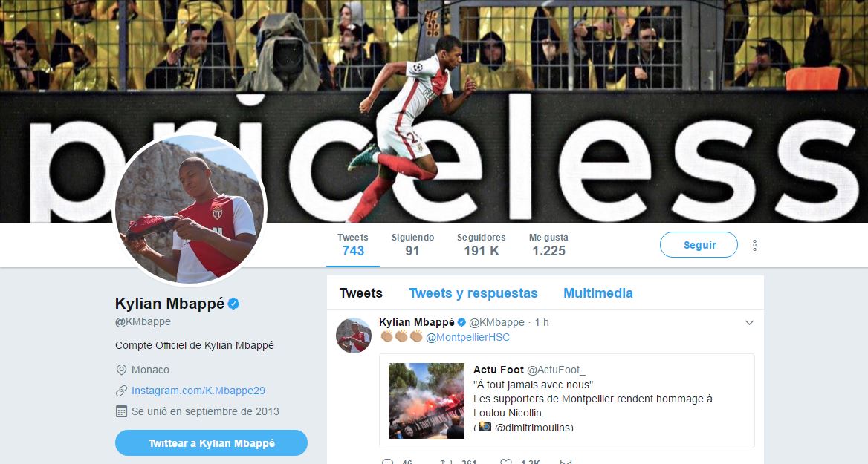Click the three-dot more options icon beside Seguir
868x464 pixels.
pos(754,246)
